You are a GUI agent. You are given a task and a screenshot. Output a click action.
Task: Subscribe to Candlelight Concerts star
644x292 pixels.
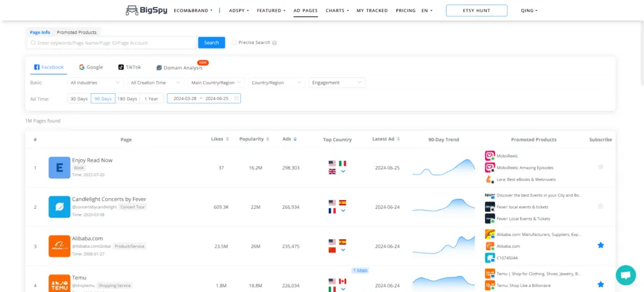tap(601, 206)
